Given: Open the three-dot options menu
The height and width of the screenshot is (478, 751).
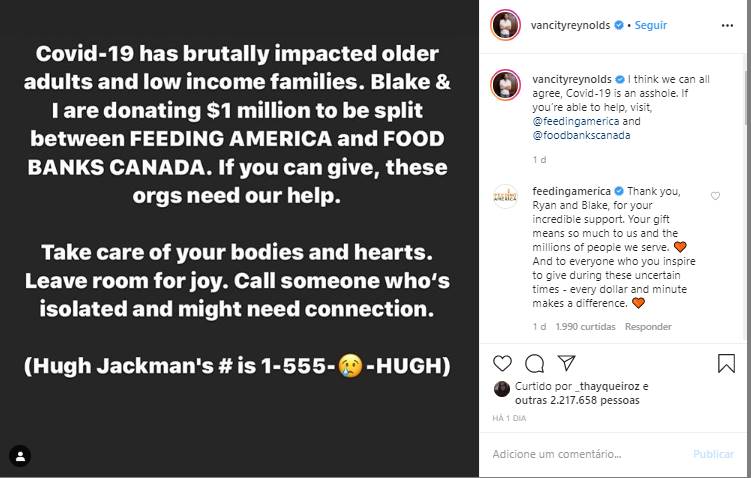Looking at the screenshot, I should [x=725, y=25].
